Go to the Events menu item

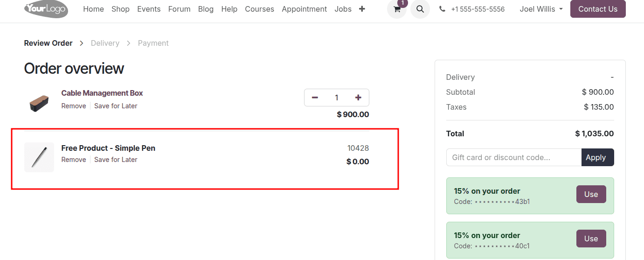tap(149, 9)
